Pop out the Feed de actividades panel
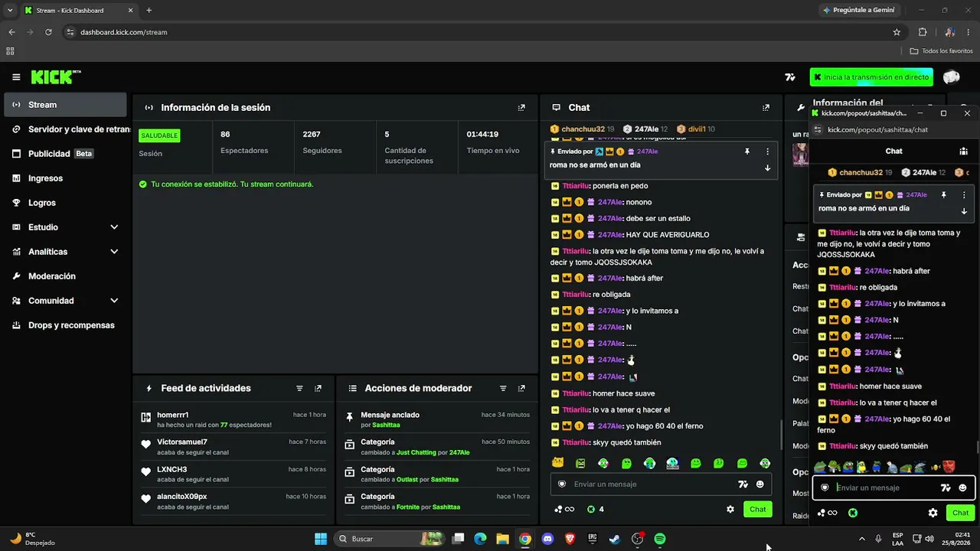 click(x=318, y=389)
